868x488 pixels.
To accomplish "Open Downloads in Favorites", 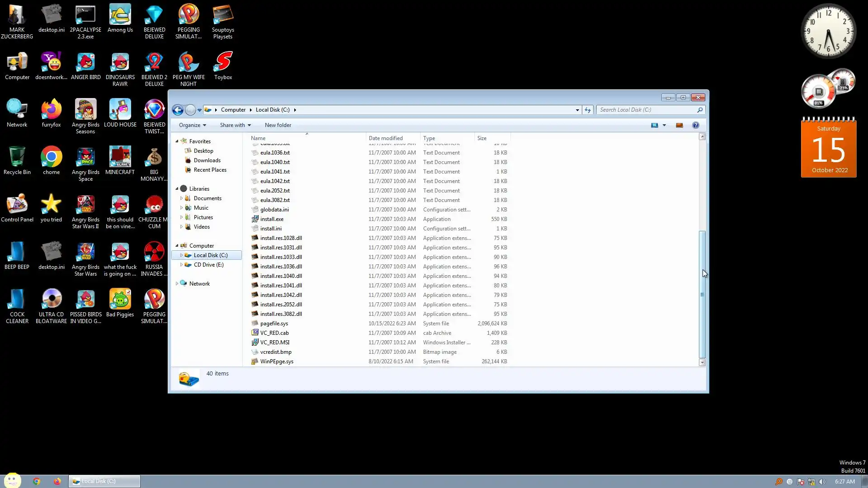I will pyautogui.click(x=207, y=160).
